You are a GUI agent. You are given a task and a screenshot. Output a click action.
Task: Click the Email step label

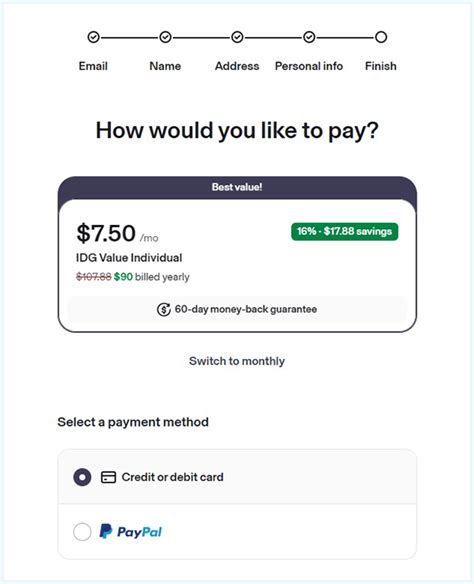point(93,66)
